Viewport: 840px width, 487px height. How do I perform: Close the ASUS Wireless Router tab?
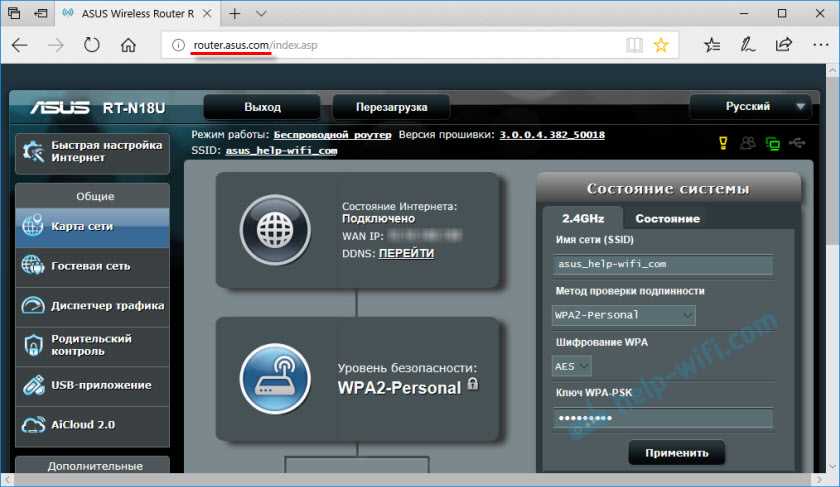pyautogui.click(x=207, y=13)
